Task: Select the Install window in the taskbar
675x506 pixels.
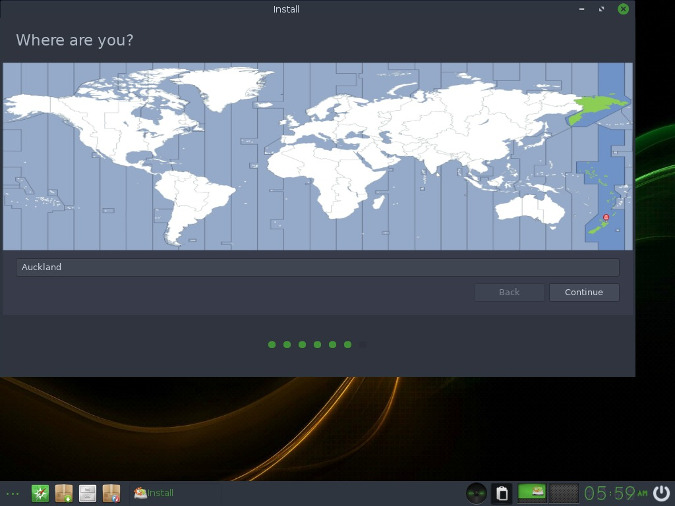Action: [x=155, y=493]
